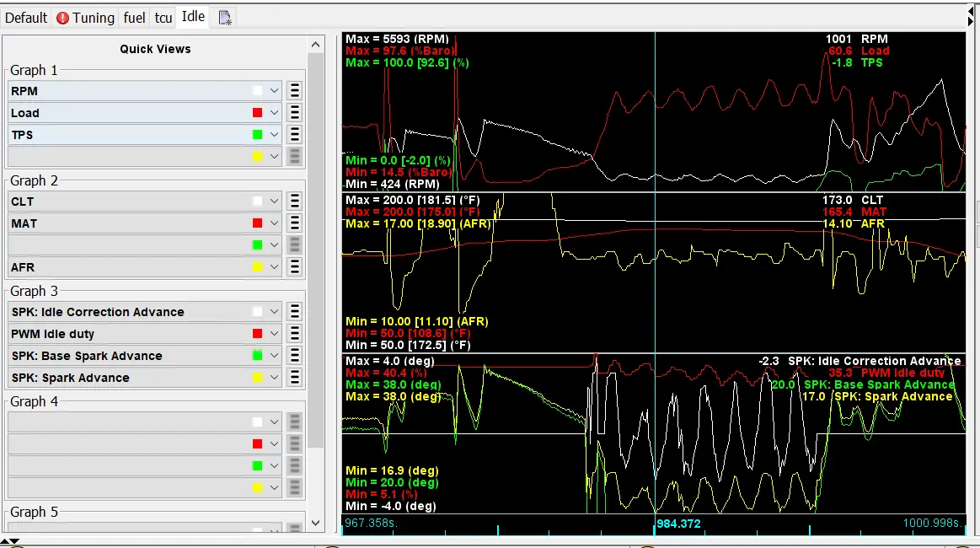
Task: Expand CLT field dropdown arrow
Action: point(274,201)
